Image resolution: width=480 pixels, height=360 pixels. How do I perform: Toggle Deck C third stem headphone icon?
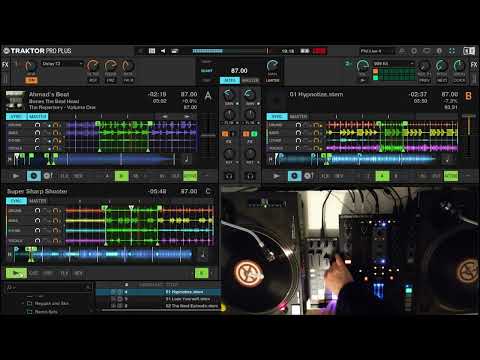click(x=37, y=231)
